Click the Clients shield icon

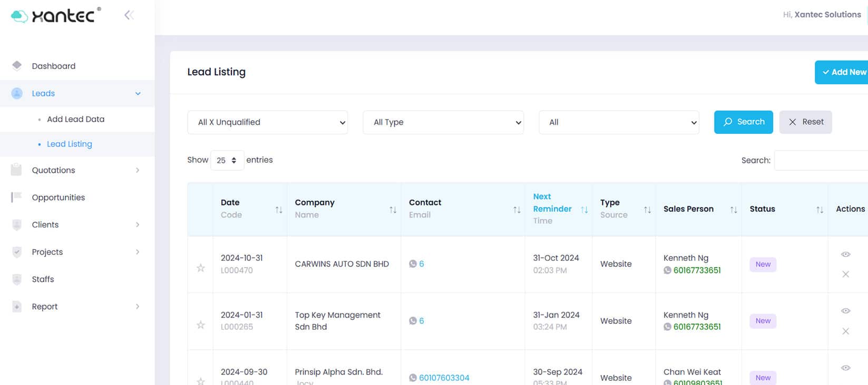pos(17,224)
